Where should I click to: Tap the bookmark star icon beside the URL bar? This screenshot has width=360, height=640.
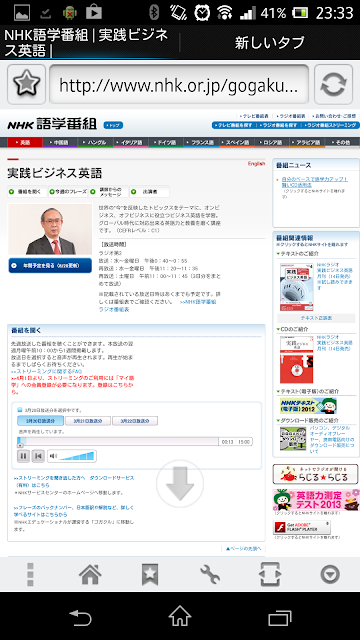pyautogui.click(x=27, y=84)
